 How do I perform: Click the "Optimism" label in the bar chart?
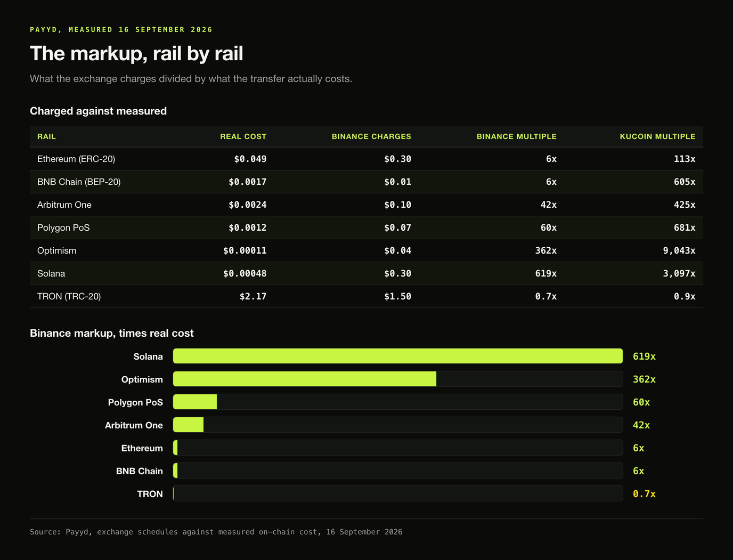pyautogui.click(x=142, y=379)
